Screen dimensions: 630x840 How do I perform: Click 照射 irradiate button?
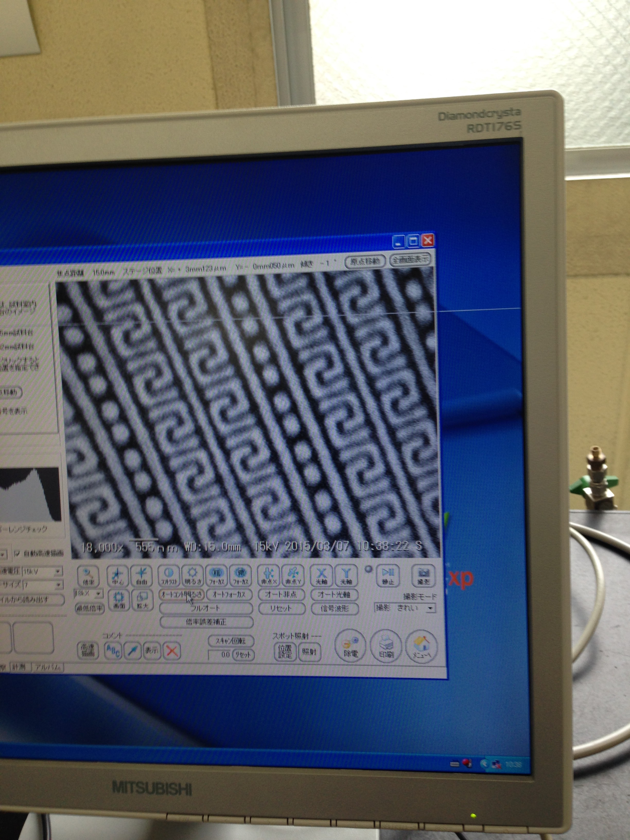click(310, 652)
